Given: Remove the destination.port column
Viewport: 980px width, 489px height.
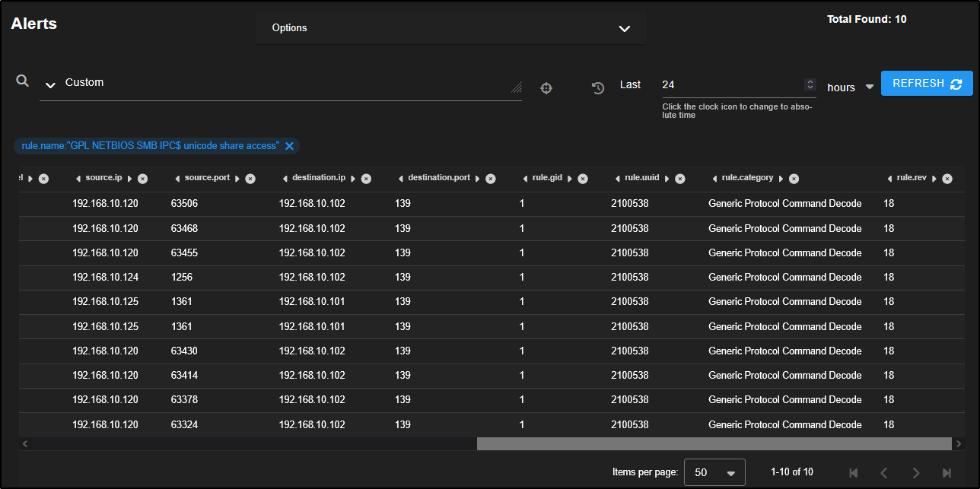Looking at the screenshot, I should tap(491, 179).
